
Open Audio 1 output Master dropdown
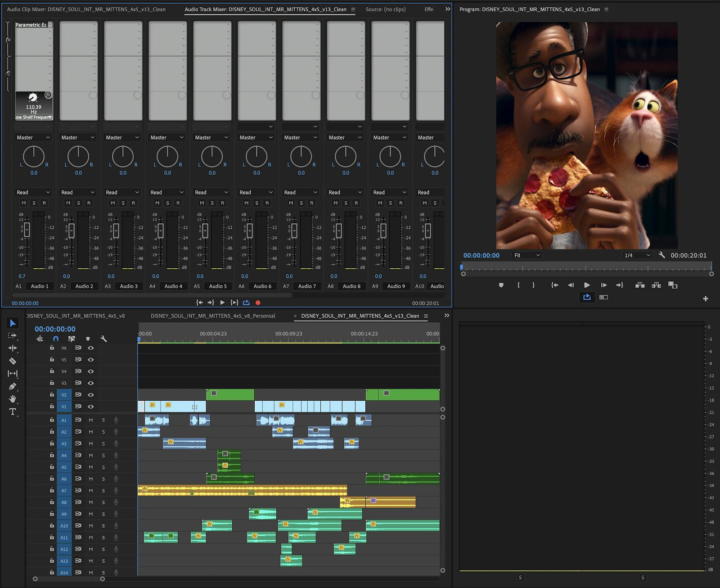tap(33, 137)
